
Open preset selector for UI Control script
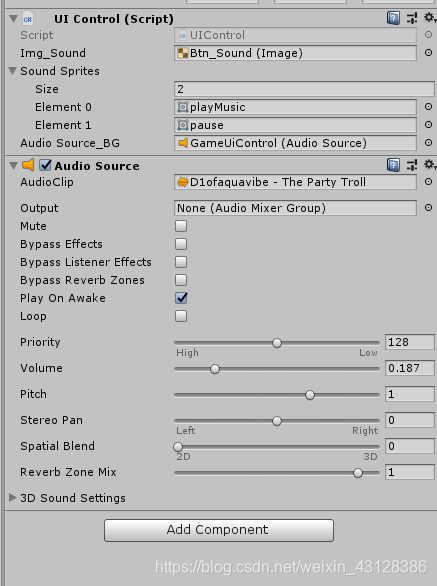pos(412,18)
